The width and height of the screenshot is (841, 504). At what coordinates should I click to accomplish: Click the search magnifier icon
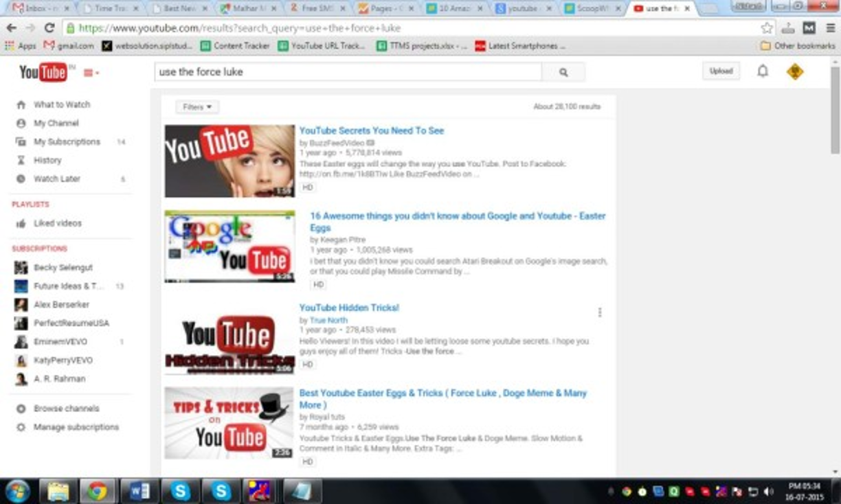tap(565, 71)
